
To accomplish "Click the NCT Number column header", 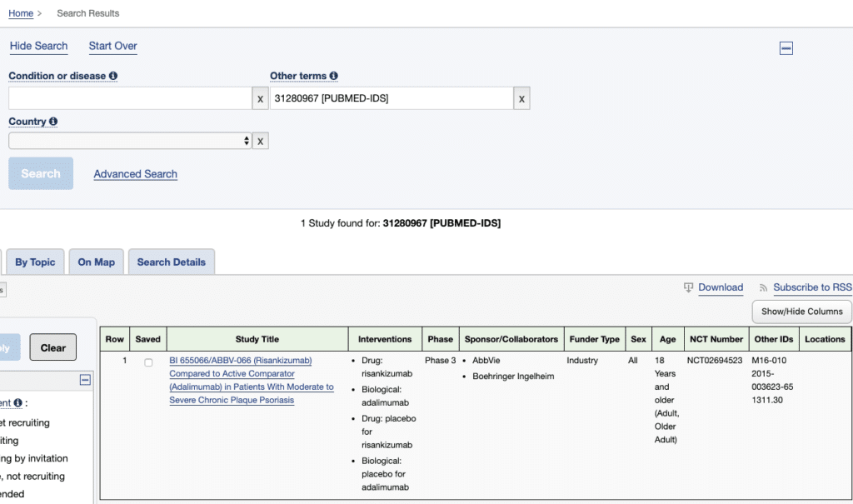I will (x=716, y=339).
